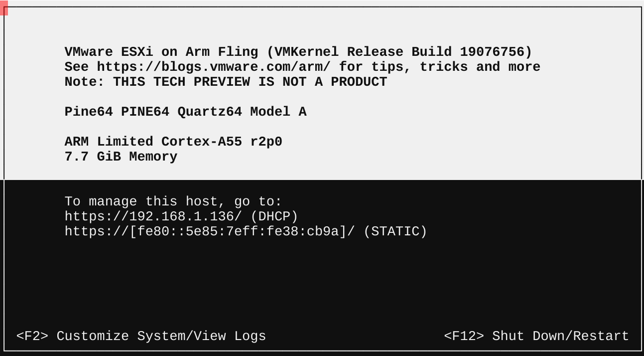Click the To manage this host heading

(x=173, y=201)
